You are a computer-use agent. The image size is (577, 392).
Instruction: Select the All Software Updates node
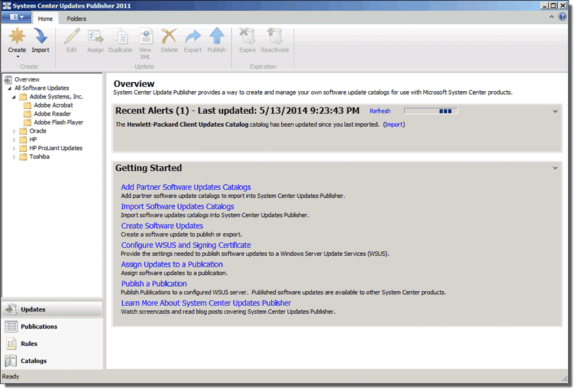[42, 88]
